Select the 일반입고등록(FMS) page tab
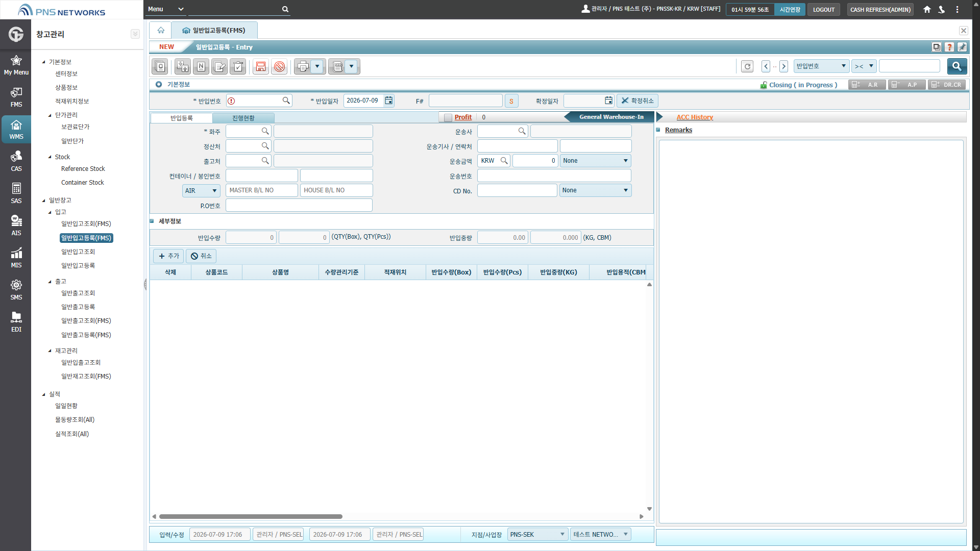Image resolution: width=980 pixels, height=551 pixels. [214, 30]
